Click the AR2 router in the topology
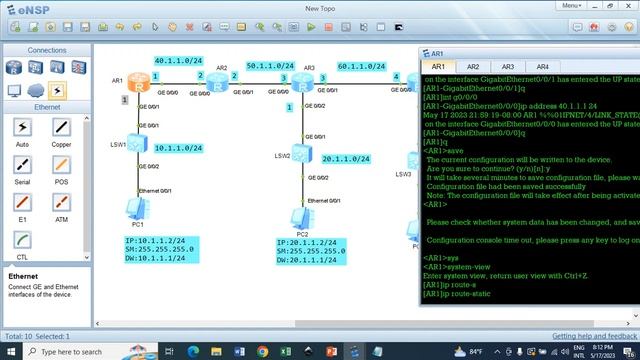 (x=217, y=82)
